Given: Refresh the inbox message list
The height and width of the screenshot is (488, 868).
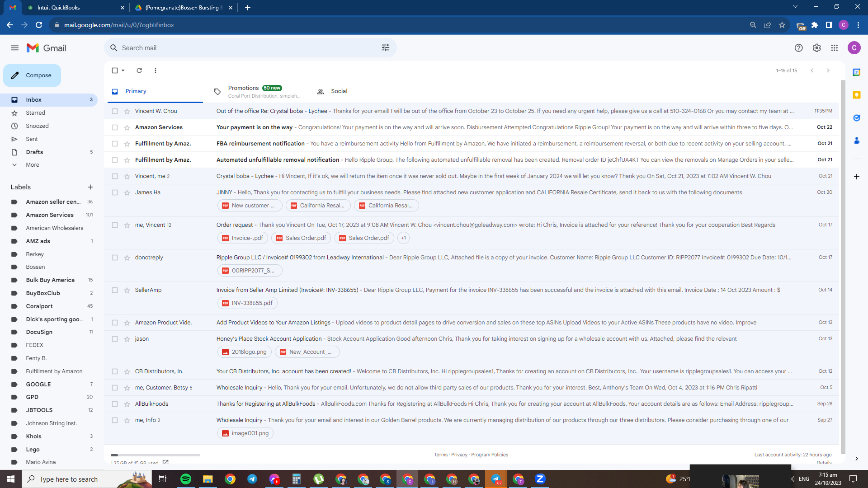Looking at the screenshot, I should (x=139, y=70).
